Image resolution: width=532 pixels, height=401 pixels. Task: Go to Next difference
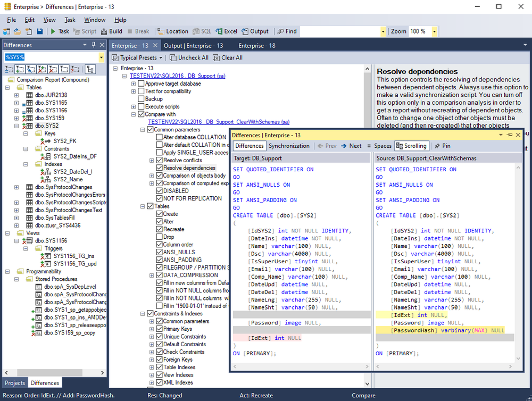point(351,146)
